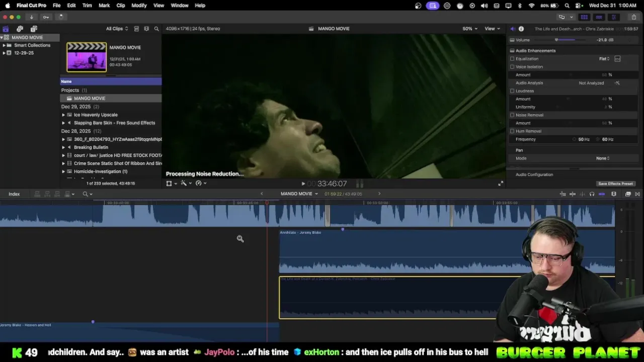Enable the Hum Removal checkbox
The width and height of the screenshot is (644, 362).
click(x=512, y=131)
